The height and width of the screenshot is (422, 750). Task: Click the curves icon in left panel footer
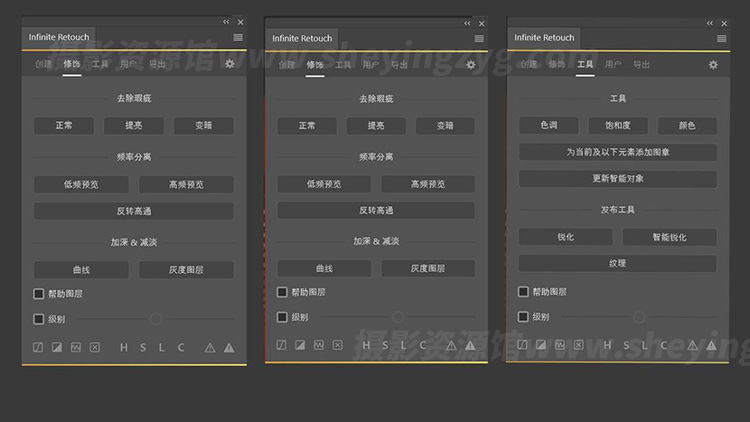[39, 347]
